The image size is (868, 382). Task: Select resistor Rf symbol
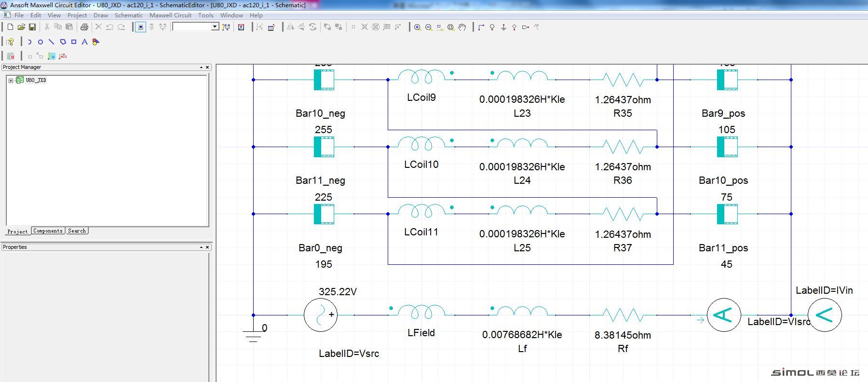tap(623, 315)
